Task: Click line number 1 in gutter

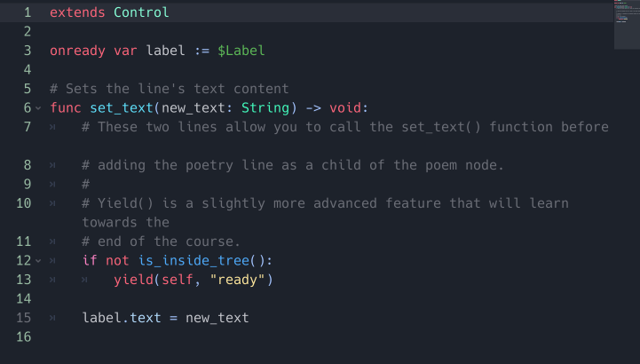Action: click(28, 12)
